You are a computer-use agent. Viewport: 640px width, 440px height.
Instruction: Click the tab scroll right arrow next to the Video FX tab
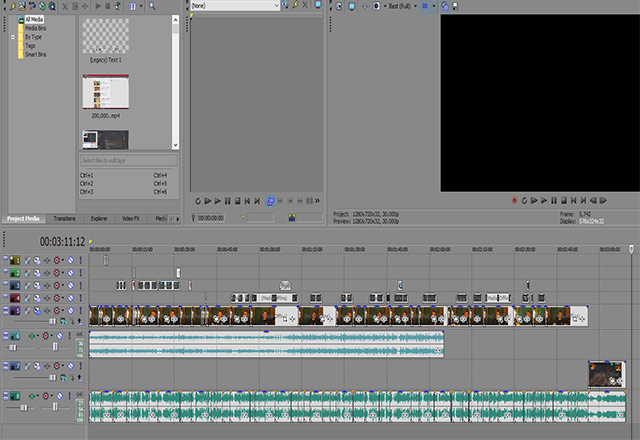click(177, 219)
